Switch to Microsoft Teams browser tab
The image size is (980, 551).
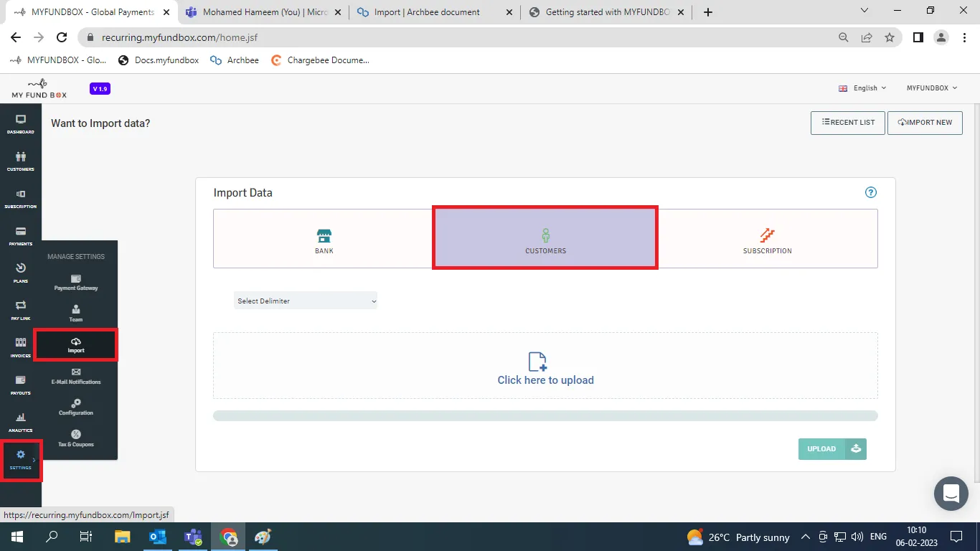point(264,12)
